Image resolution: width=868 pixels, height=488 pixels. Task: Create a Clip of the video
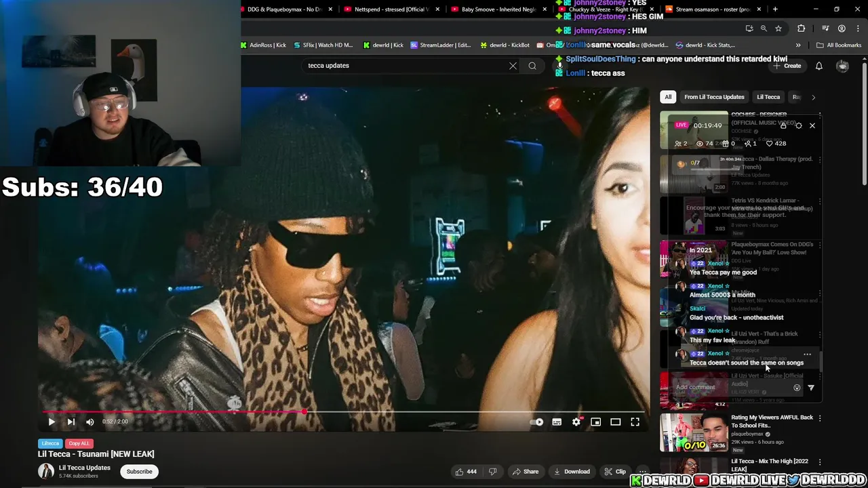click(615, 472)
